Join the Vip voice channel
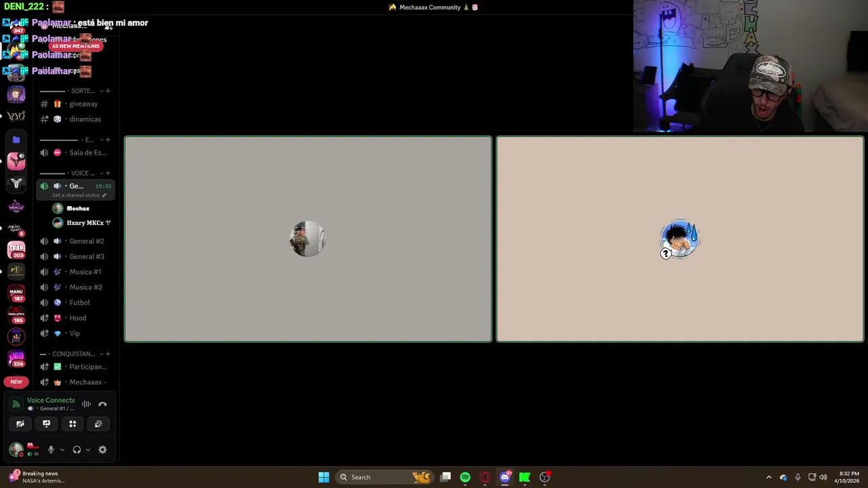The image size is (868, 488). coord(75,333)
